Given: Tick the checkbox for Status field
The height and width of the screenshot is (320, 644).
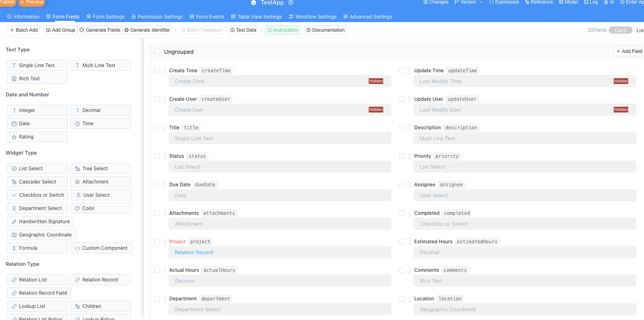Looking at the screenshot, I should (157, 156).
